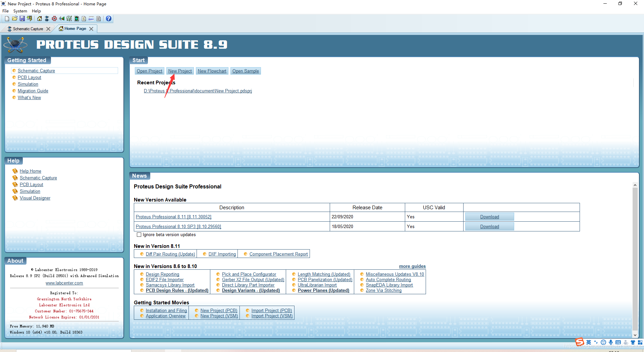Open the System menu
Image resolution: width=644 pixels, height=352 pixels.
coord(20,11)
